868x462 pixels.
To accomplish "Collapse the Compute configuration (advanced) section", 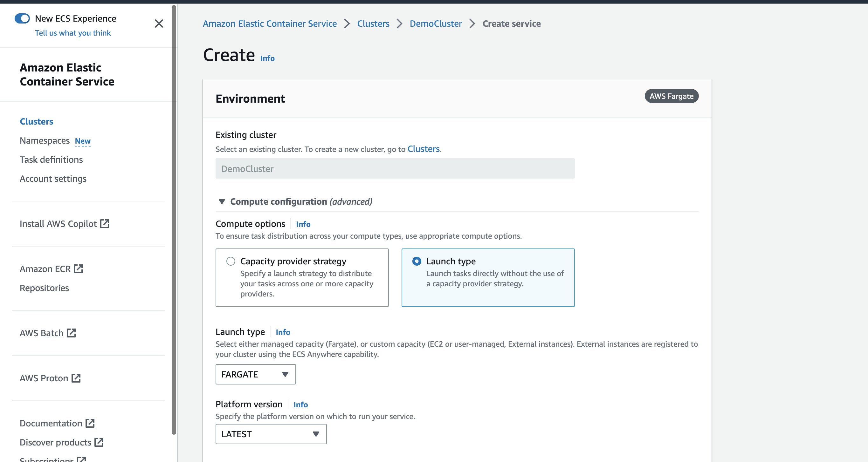I will [x=222, y=201].
